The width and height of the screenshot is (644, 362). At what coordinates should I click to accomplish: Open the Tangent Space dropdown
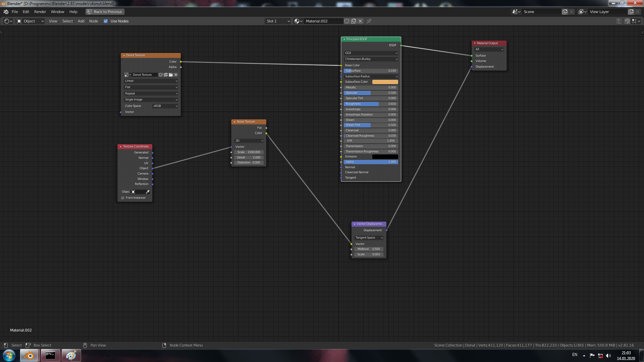369,238
